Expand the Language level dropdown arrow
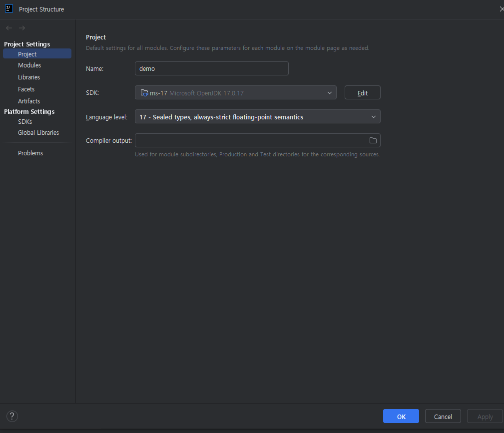Image resolution: width=504 pixels, height=433 pixels. [374, 117]
